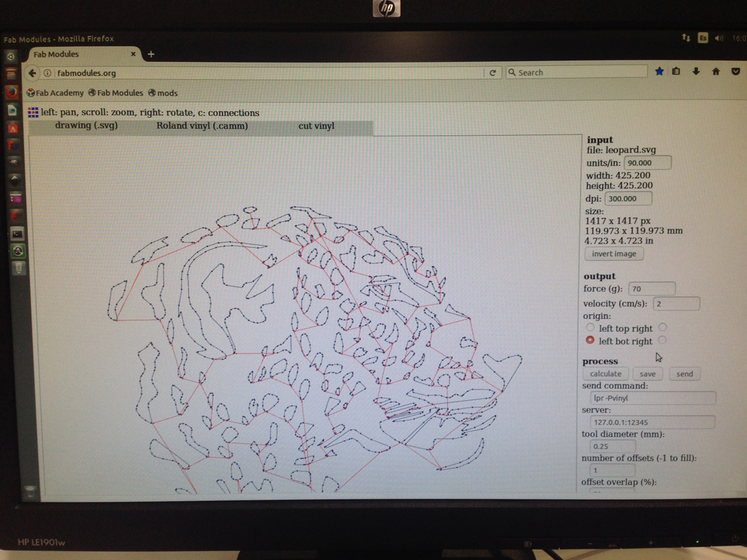The width and height of the screenshot is (747, 560).
Task: Click the force (g) input field
Action: [x=651, y=289]
